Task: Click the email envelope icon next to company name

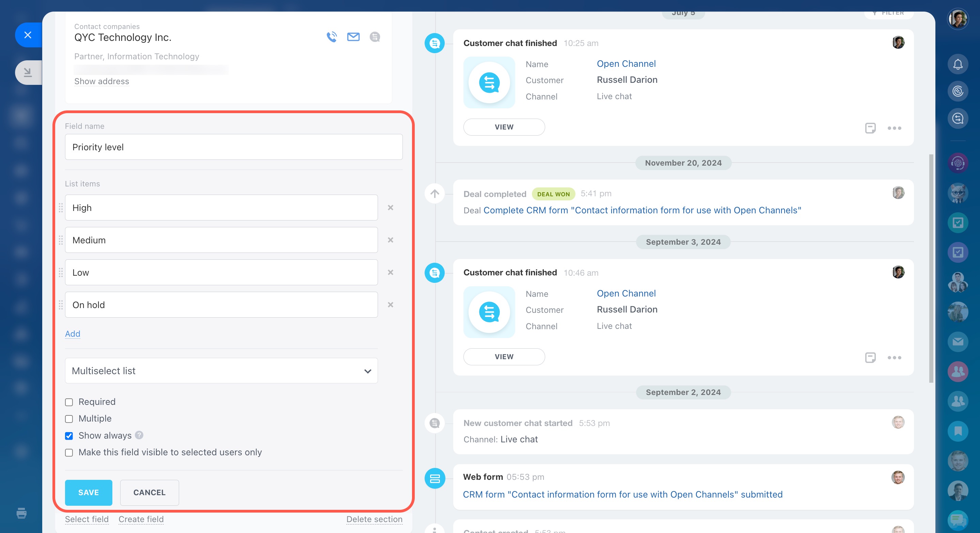Action: click(353, 37)
